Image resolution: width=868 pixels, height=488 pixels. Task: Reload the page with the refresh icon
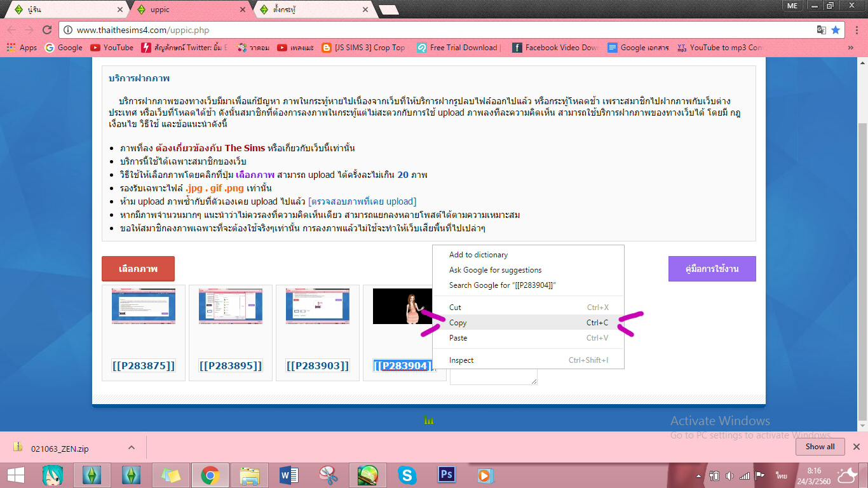coord(47,30)
